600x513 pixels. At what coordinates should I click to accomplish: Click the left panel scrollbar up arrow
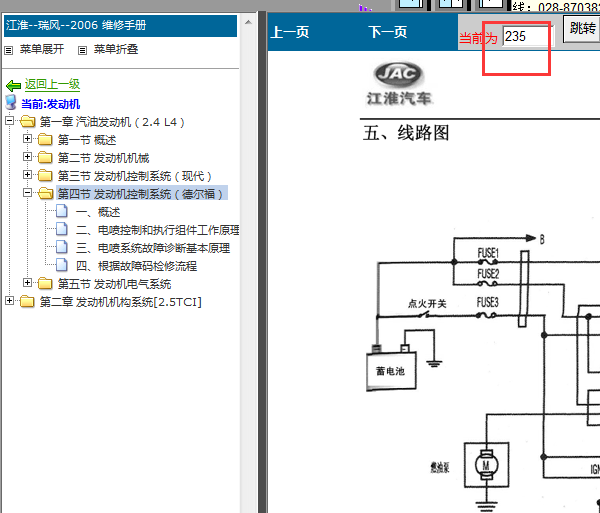[248, 22]
